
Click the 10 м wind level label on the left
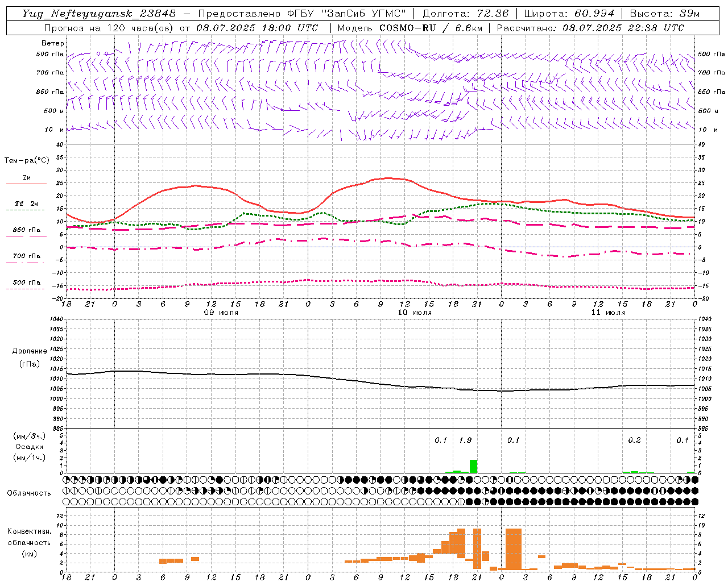coord(55,130)
